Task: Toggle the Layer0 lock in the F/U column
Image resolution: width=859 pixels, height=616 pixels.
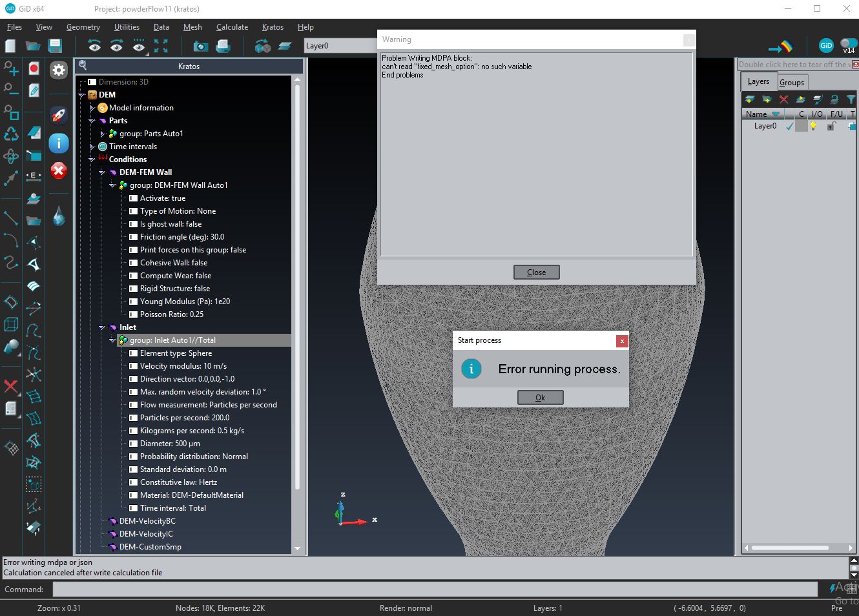Action: pyautogui.click(x=832, y=126)
